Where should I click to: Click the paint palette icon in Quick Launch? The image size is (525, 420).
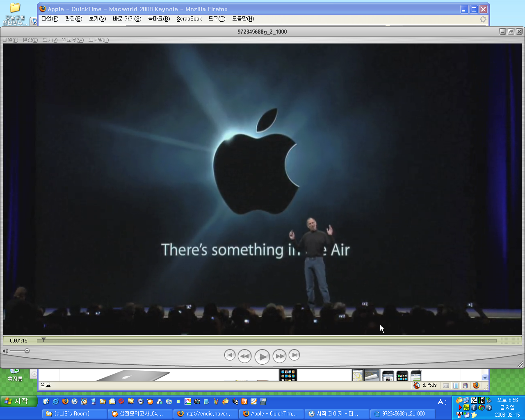pos(226,402)
